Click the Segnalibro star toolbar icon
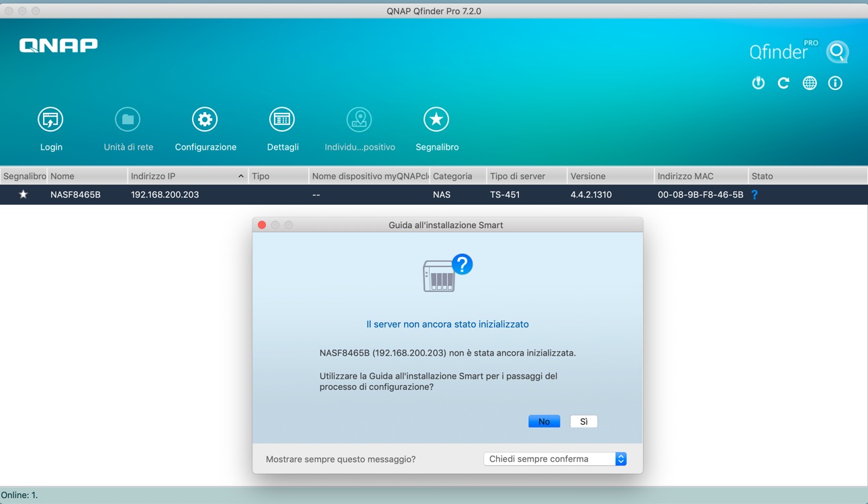Viewport: 868px width, 504px height. 436,120
